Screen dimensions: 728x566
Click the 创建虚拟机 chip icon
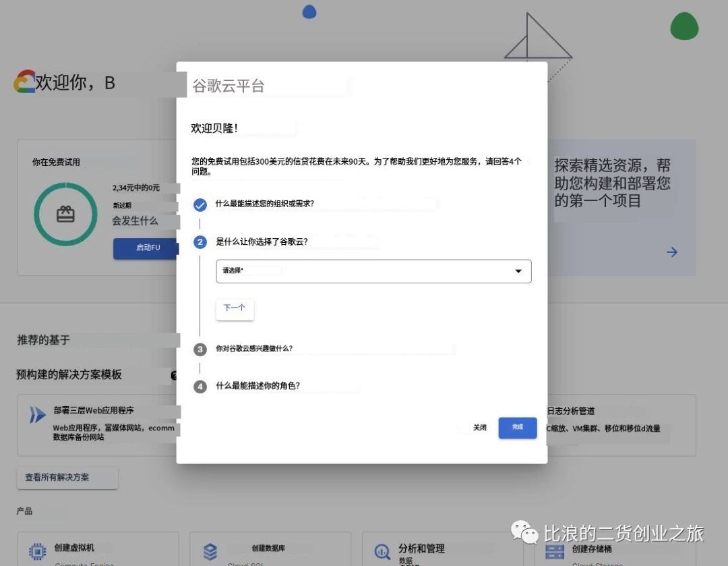38,551
